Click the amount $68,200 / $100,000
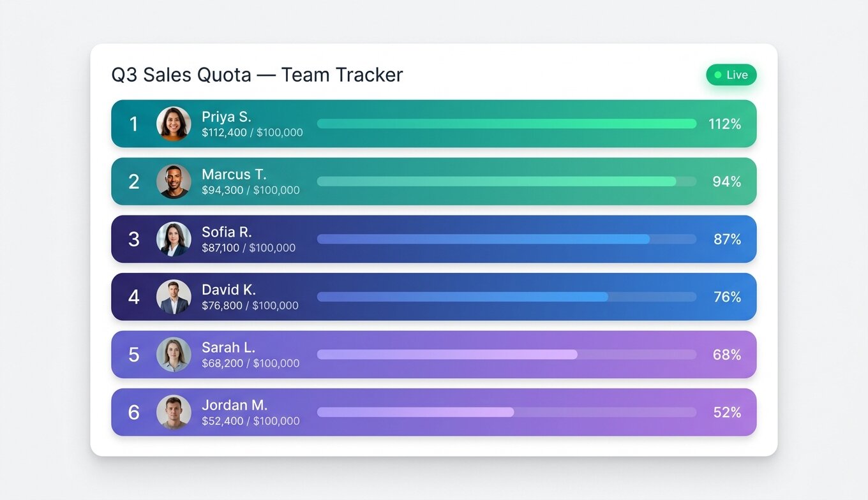The image size is (868, 500). pos(251,364)
